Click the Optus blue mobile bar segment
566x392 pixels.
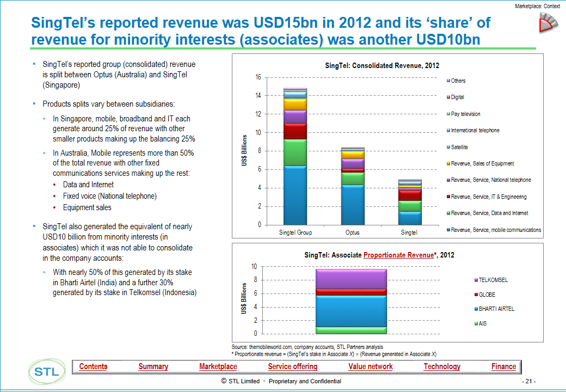point(353,205)
